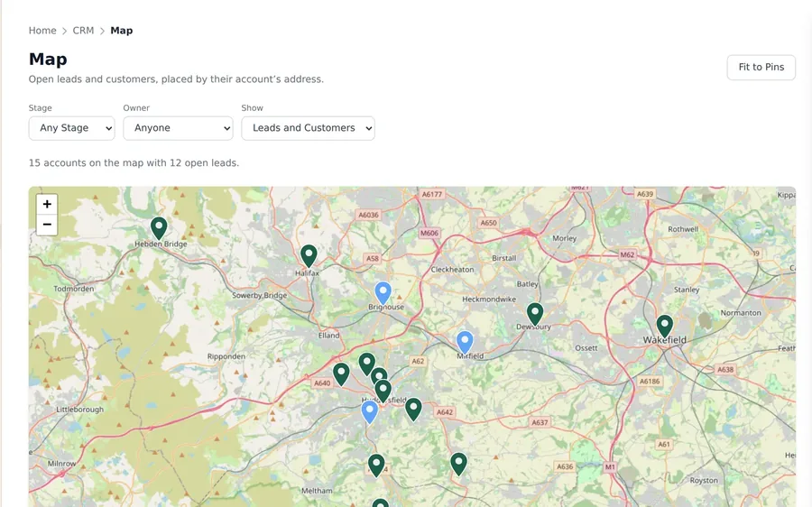The height and width of the screenshot is (507, 812).
Task: Click the M606 road label
Action: [429, 233]
